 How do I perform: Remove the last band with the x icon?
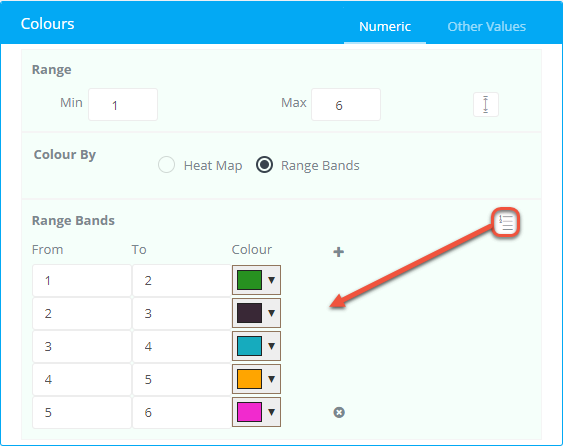339,412
